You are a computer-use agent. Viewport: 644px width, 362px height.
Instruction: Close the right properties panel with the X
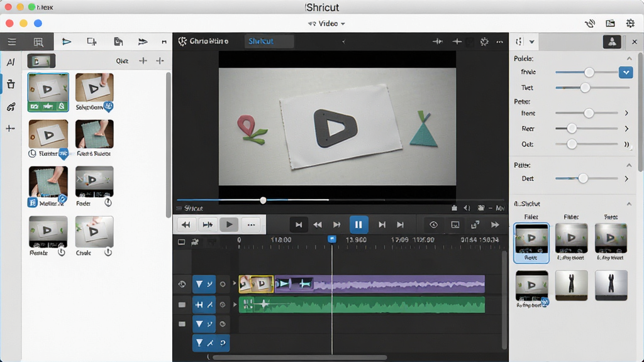(635, 42)
